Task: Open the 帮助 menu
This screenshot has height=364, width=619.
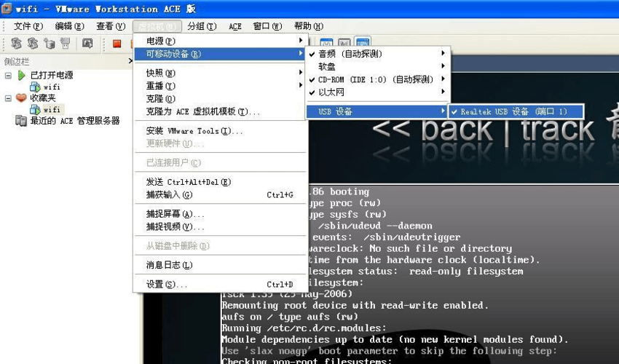Action: [x=309, y=26]
